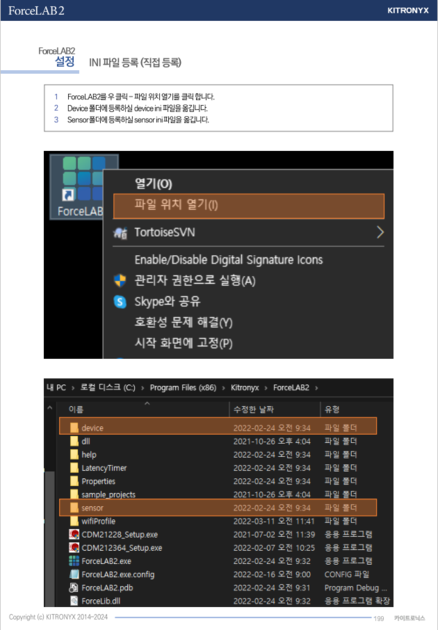Screen dimensions: 438x630
Task: Click Program Files (x86) breadcrumb
Action: tap(183, 388)
